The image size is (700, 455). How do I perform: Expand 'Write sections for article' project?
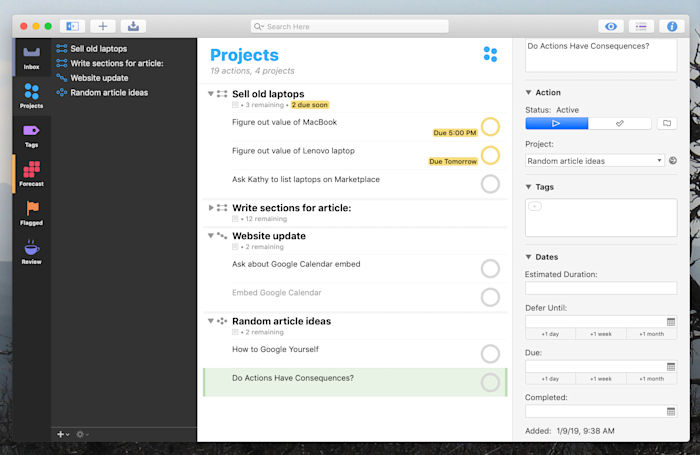[211, 208]
